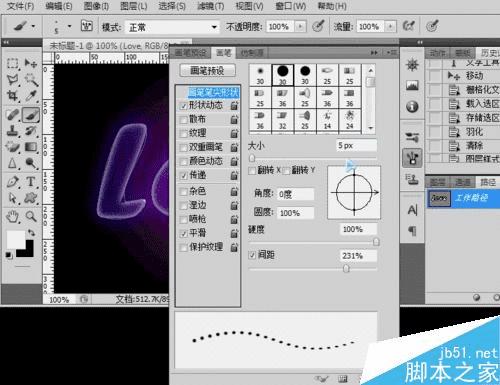Open the File menu

tap(21, 6)
